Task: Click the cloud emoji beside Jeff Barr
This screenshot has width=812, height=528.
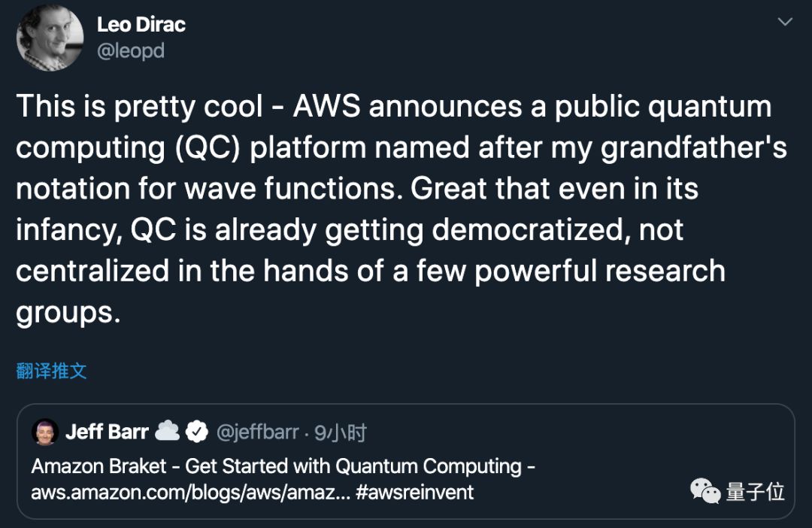Action: 167,432
